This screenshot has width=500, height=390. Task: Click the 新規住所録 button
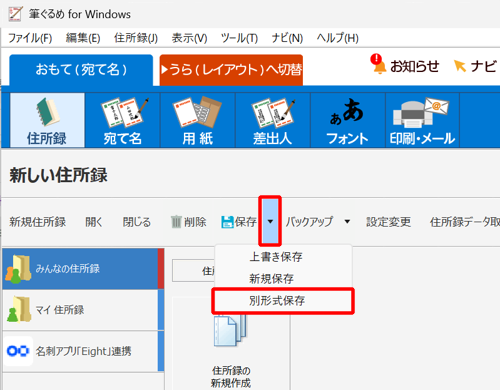coord(38,222)
